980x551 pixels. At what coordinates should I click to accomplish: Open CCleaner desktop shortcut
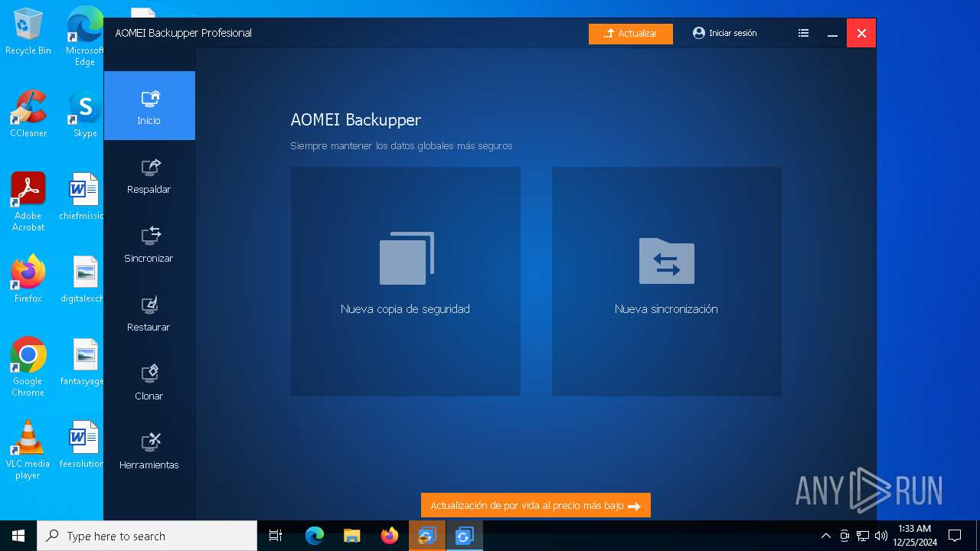tap(28, 113)
